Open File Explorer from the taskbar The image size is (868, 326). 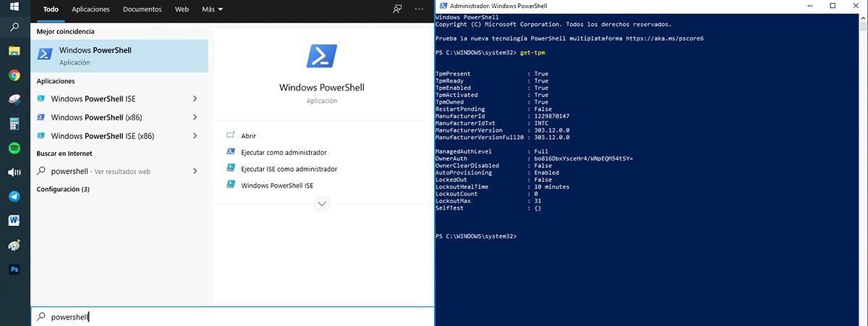(14, 51)
